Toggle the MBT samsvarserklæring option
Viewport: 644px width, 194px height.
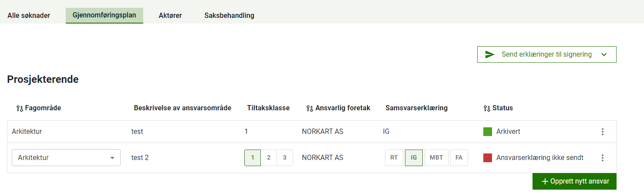click(x=436, y=158)
